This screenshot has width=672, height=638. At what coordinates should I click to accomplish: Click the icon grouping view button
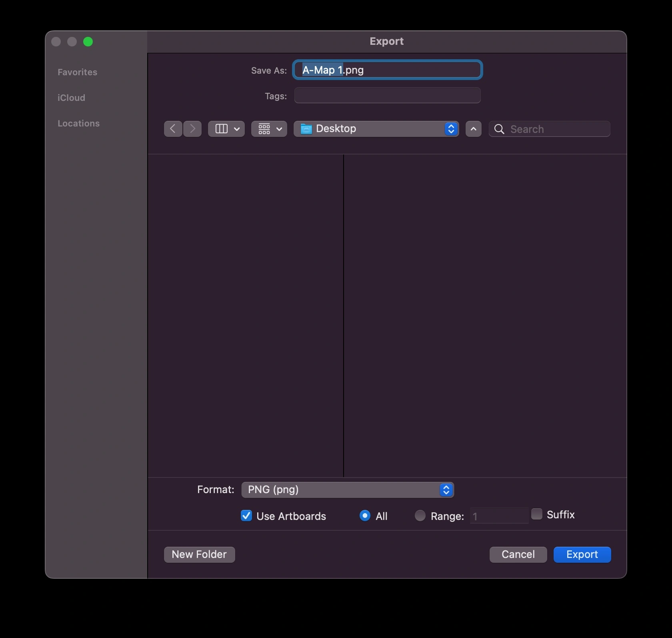pyautogui.click(x=264, y=128)
